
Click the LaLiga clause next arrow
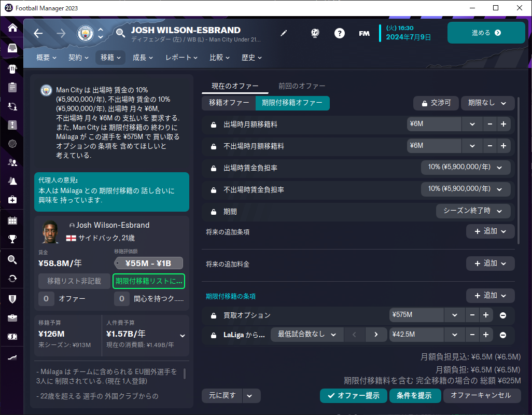(376, 335)
